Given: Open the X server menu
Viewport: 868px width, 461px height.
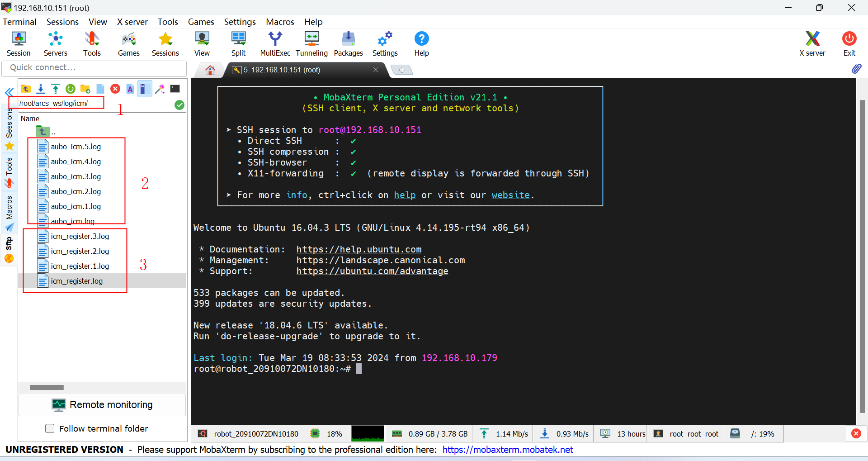Looking at the screenshot, I should [132, 22].
